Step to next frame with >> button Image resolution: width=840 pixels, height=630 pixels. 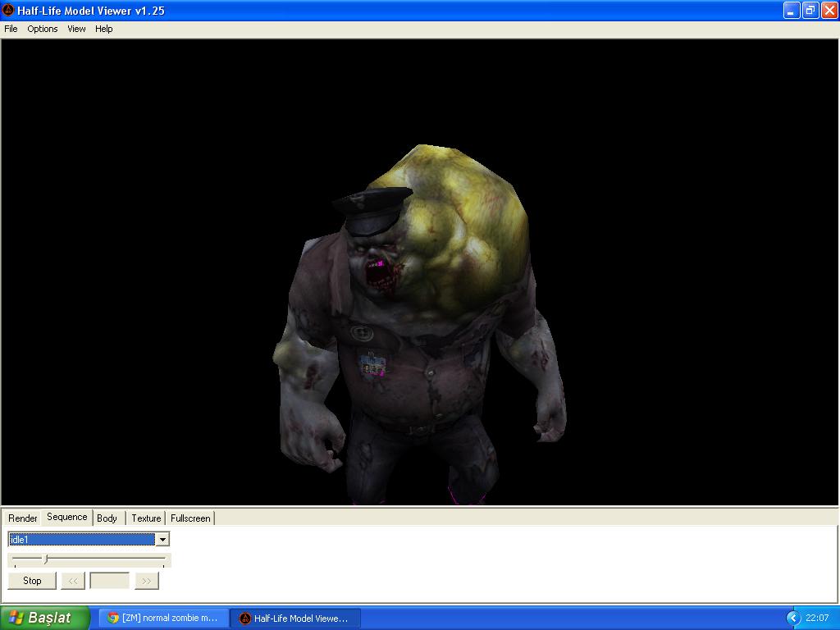pos(146,581)
